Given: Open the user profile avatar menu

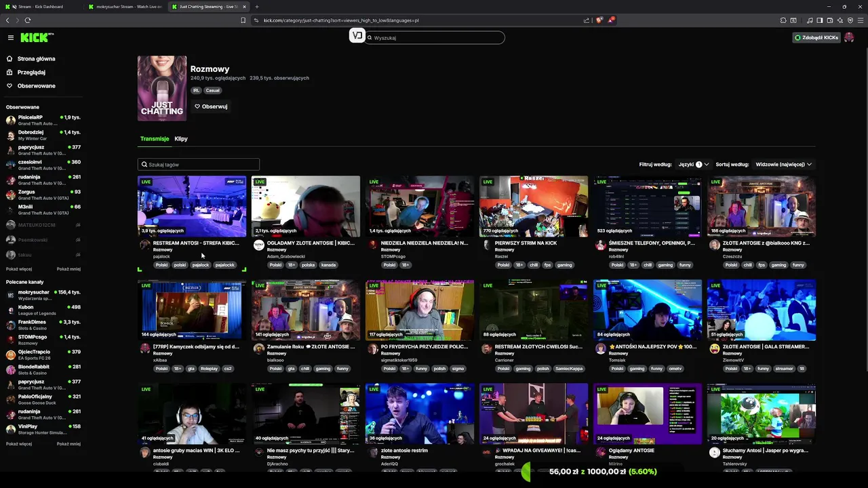Looking at the screenshot, I should click(x=849, y=38).
